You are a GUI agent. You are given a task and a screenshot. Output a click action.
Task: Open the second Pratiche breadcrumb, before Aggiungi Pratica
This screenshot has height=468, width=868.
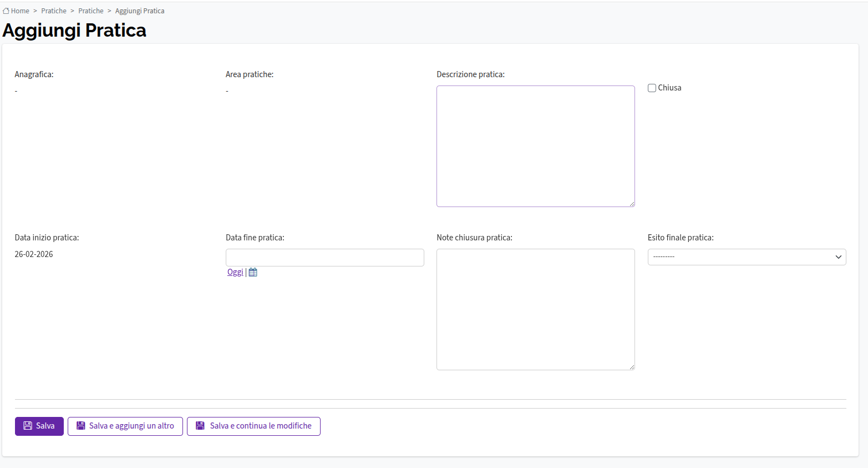pos(91,11)
